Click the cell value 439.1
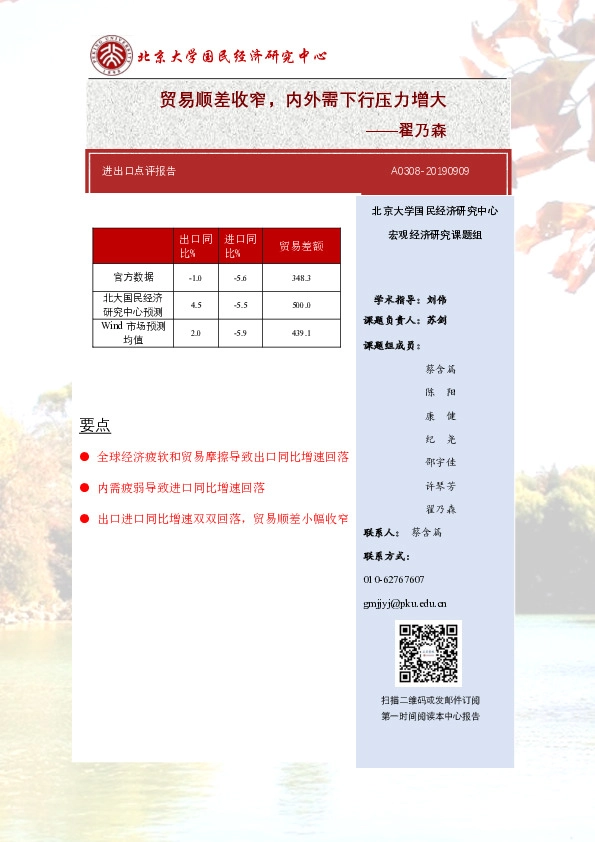The height and width of the screenshot is (842, 595). (301, 333)
